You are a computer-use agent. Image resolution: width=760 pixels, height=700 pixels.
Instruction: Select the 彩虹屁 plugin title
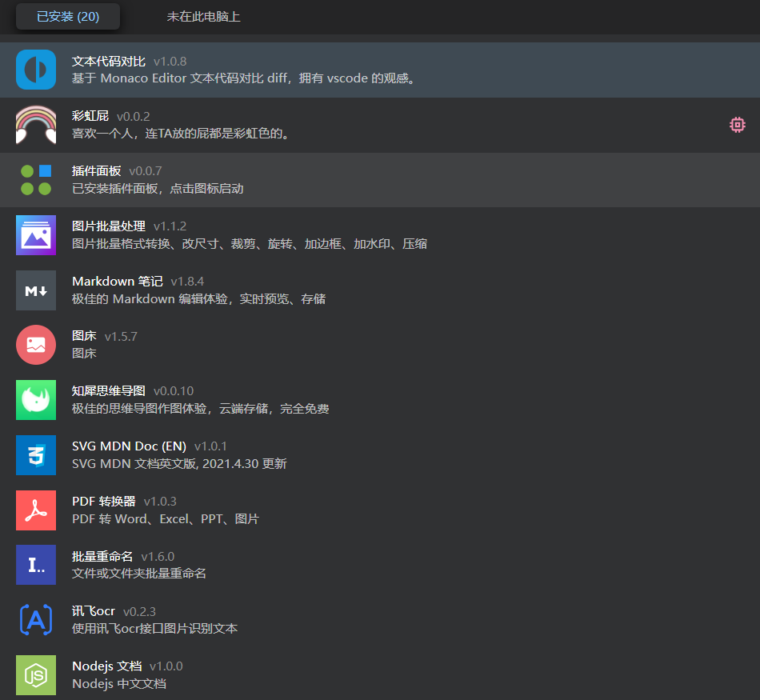point(90,116)
